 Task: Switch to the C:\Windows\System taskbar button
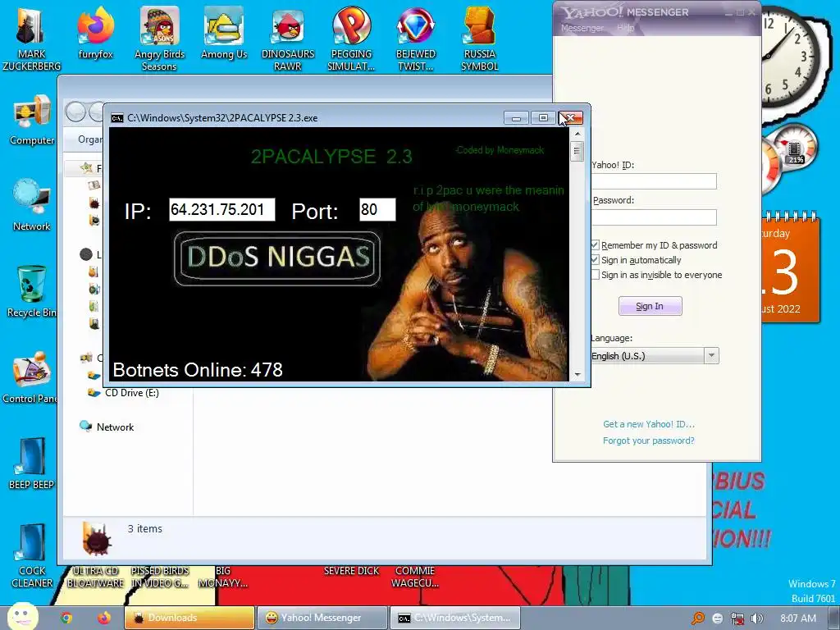click(x=454, y=618)
